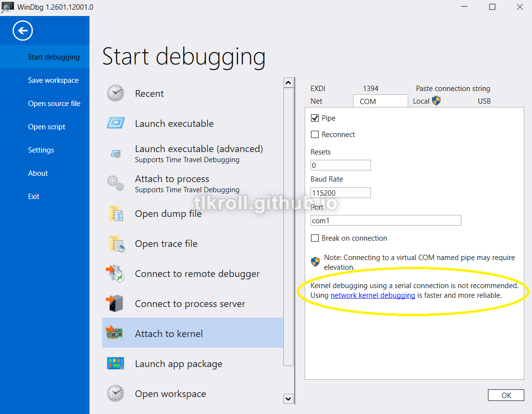This screenshot has height=414, width=532.
Task: Switch to the Net tab
Action: 316,101
